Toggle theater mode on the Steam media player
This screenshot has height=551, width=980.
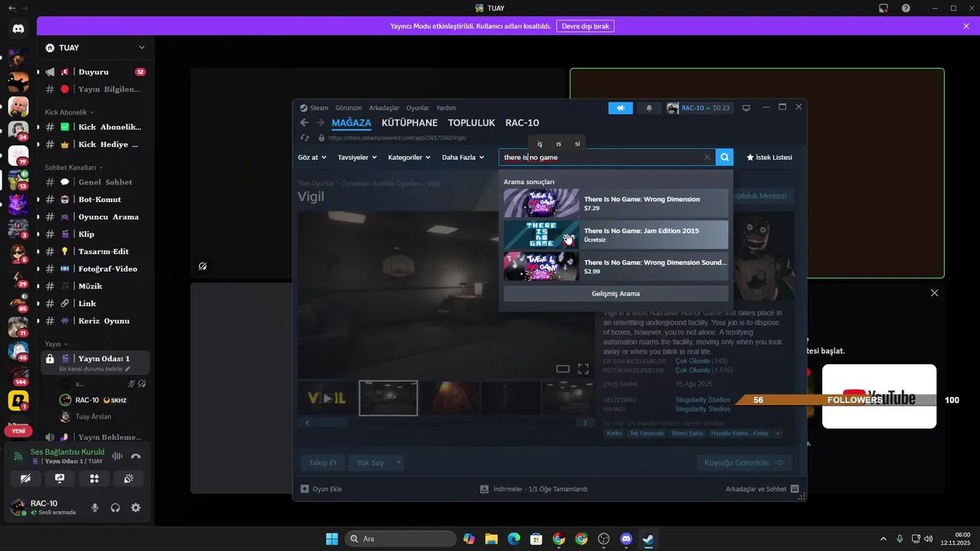(563, 369)
